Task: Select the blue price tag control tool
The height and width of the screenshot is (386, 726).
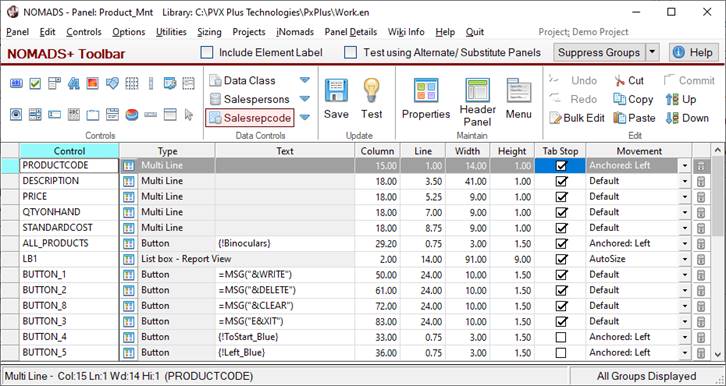Action: [x=112, y=83]
